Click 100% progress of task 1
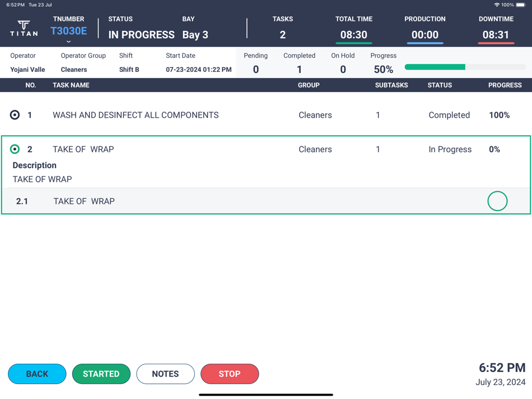 [500, 115]
